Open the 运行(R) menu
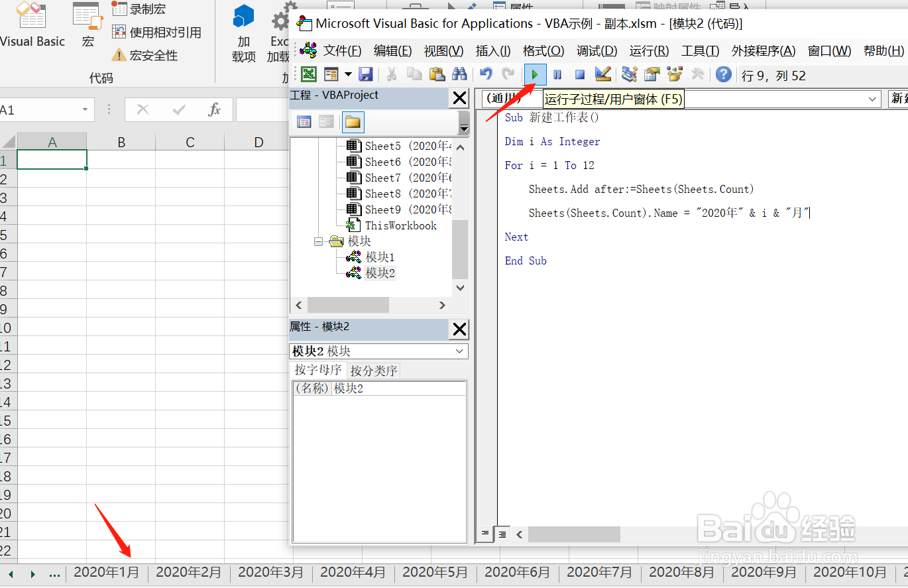This screenshot has height=588, width=908. point(650,51)
